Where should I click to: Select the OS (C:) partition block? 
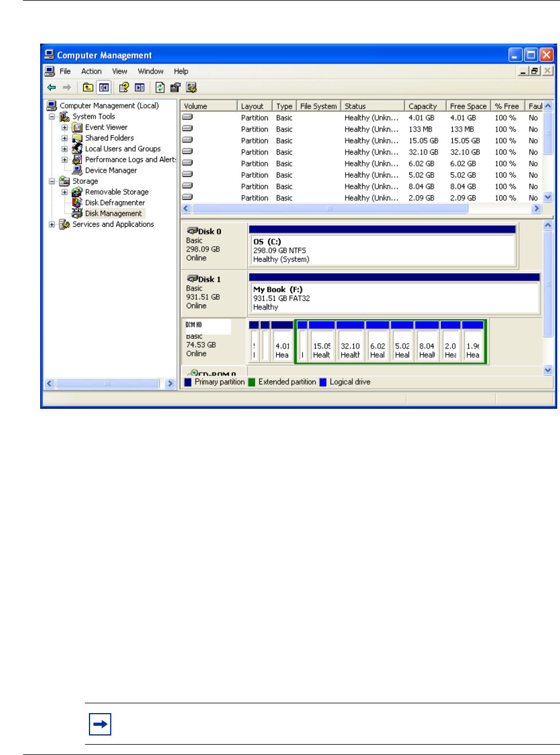pos(382,246)
